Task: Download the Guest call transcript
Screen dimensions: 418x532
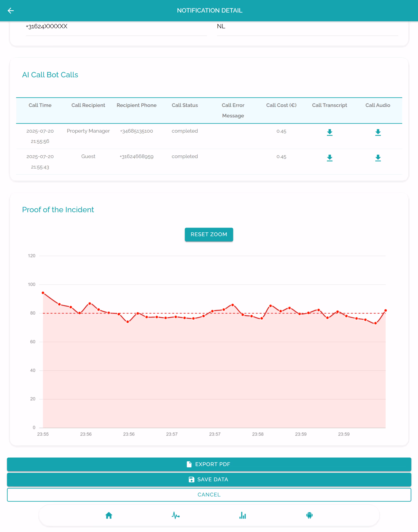Action: (x=330, y=158)
